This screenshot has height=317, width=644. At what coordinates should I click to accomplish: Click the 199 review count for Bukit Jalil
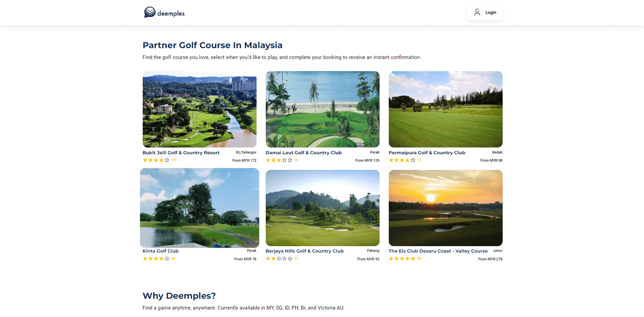point(174,160)
